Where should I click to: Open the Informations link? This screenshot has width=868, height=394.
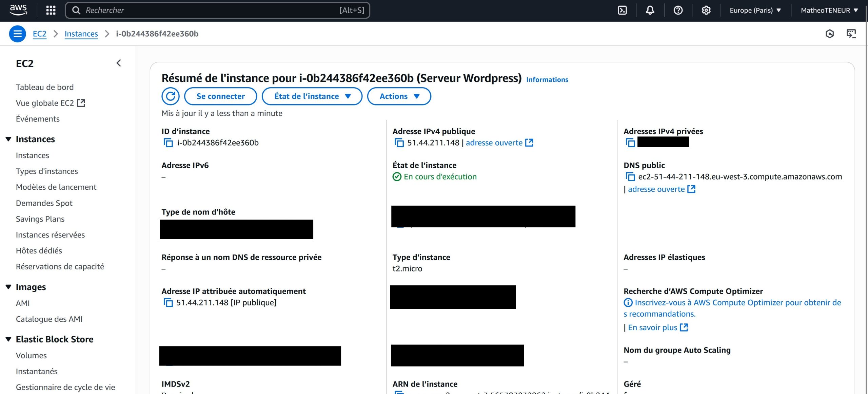[547, 79]
